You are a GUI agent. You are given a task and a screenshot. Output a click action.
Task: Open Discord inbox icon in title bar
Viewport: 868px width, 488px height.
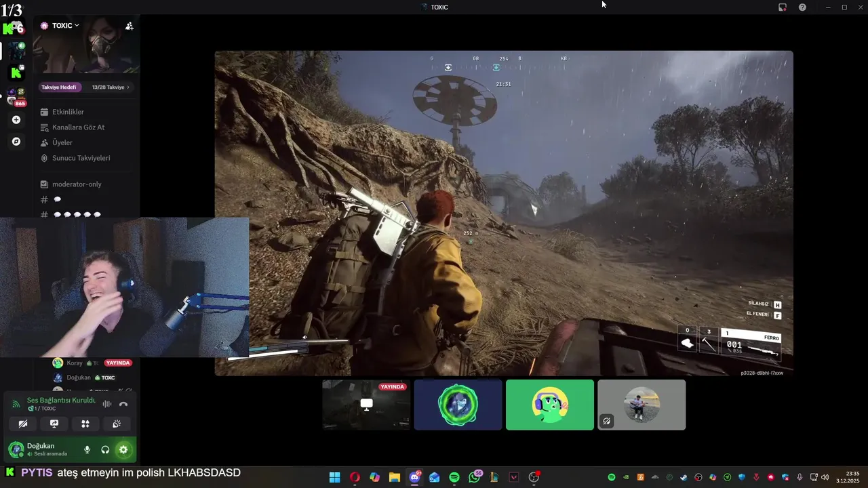click(x=783, y=7)
